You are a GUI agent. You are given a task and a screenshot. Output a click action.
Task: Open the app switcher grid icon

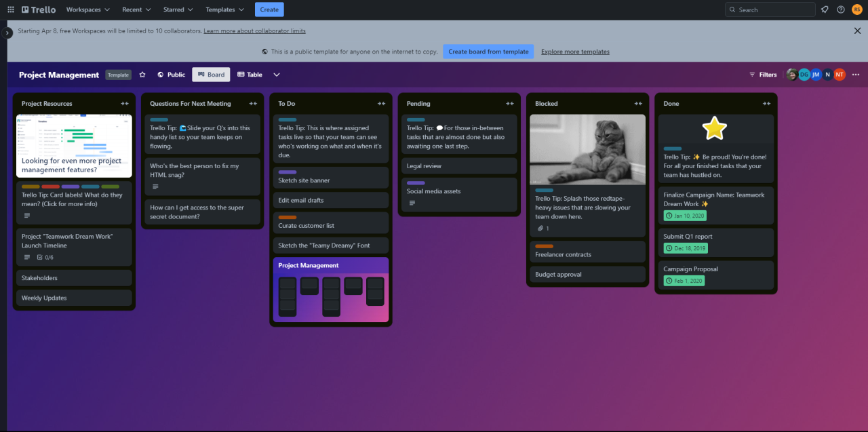coord(10,9)
